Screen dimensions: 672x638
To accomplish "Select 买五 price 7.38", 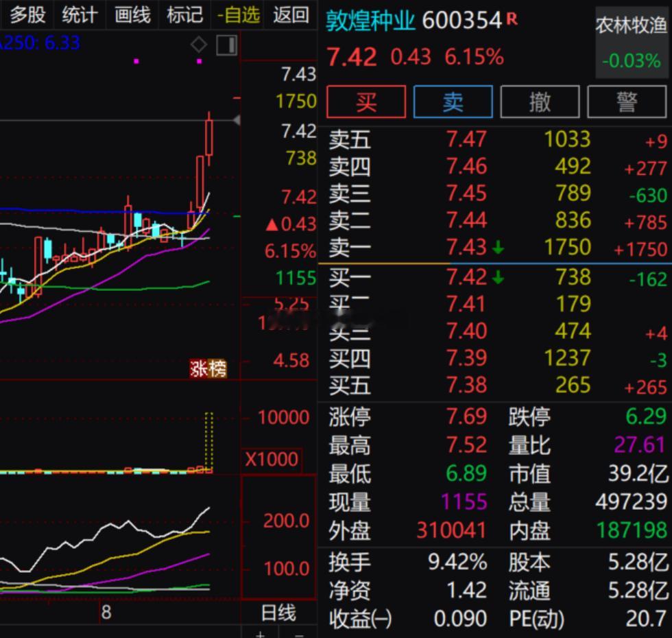I will (467, 385).
